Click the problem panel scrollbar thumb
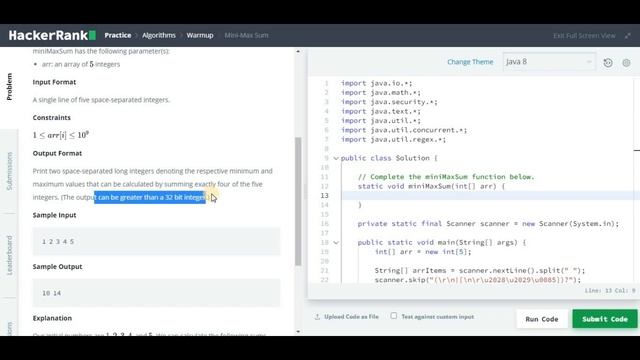Screen dimensions: 640x360 coord(298,202)
